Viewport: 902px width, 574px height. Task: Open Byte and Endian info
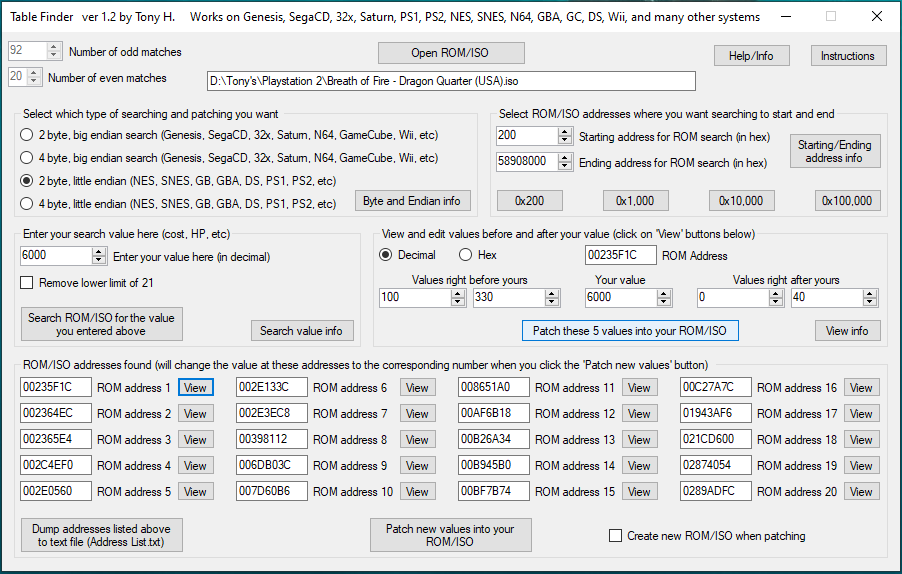[x=412, y=201]
